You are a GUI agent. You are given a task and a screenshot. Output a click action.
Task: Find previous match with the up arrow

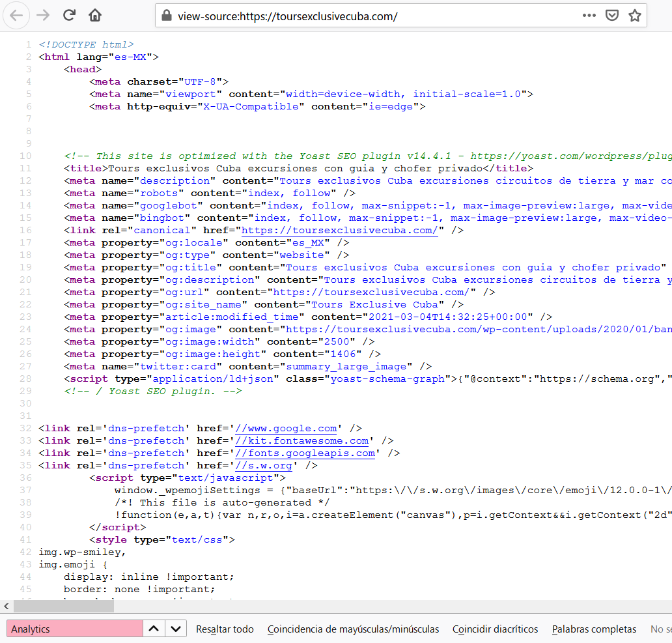click(154, 629)
